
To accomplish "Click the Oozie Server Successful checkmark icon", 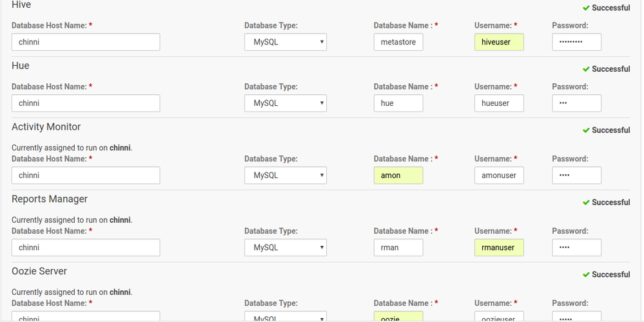I will coord(586,275).
